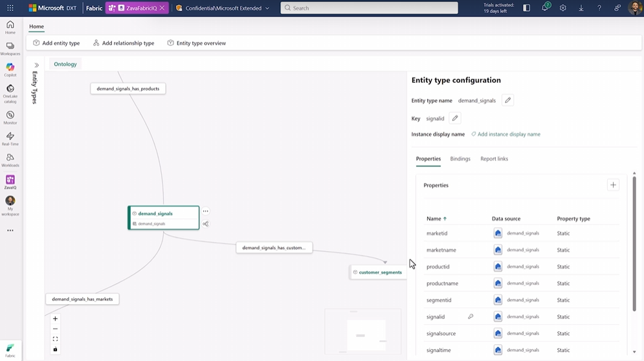The height and width of the screenshot is (361, 644).
Task: Switch to the Bindings tab
Action: click(460, 159)
